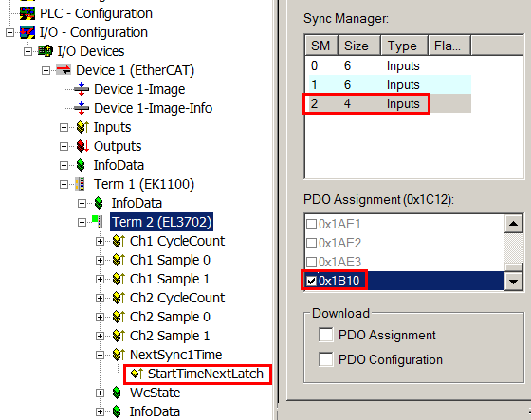This screenshot has width=531, height=420.
Task: Click the Type column header
Action: click(x=405, y=46)
